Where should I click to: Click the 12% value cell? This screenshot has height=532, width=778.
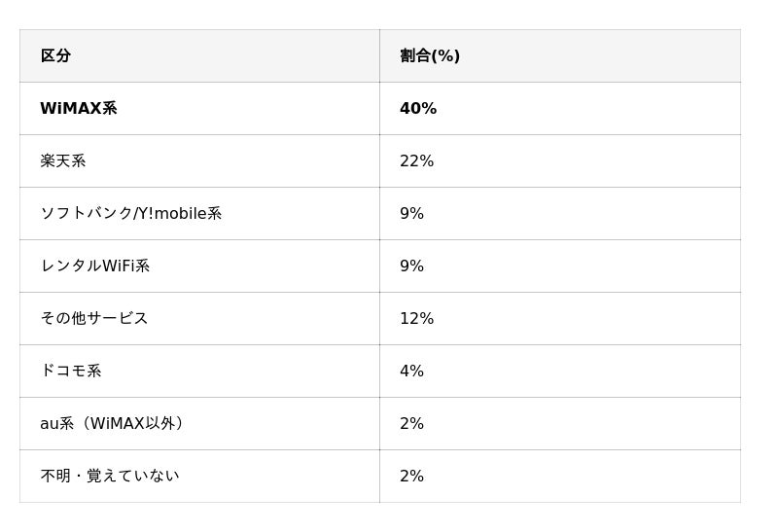click(x=416, y=319)
